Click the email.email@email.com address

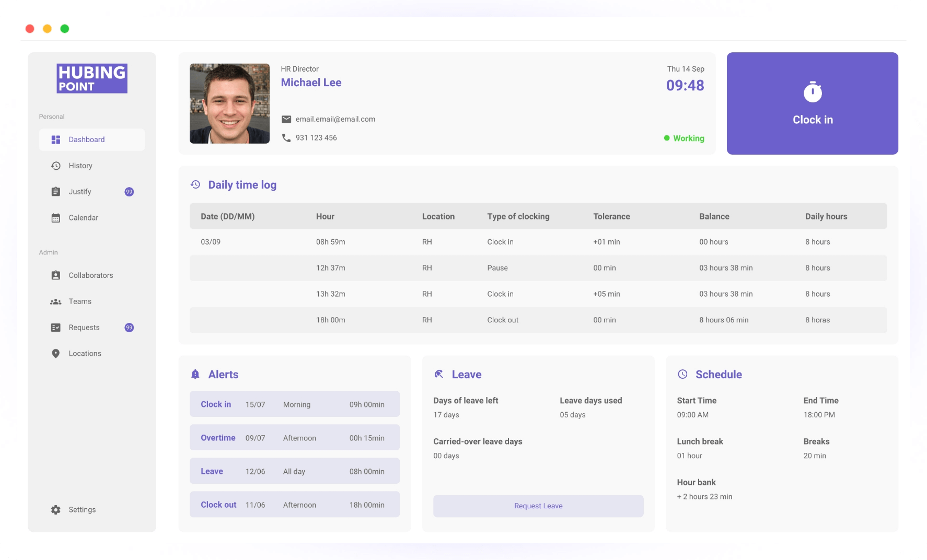click(x=335, y=119)
